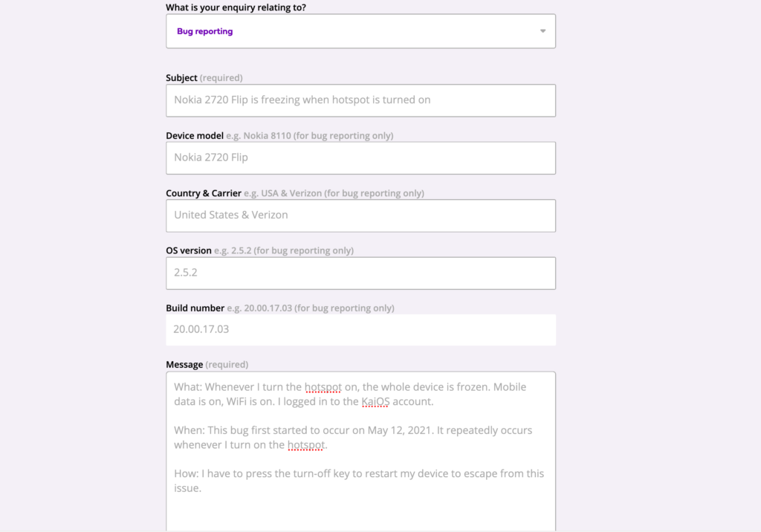Click into the Device model field
Image resolution: width=761 pixels, height=532 pixels.
tap(360, 158)
